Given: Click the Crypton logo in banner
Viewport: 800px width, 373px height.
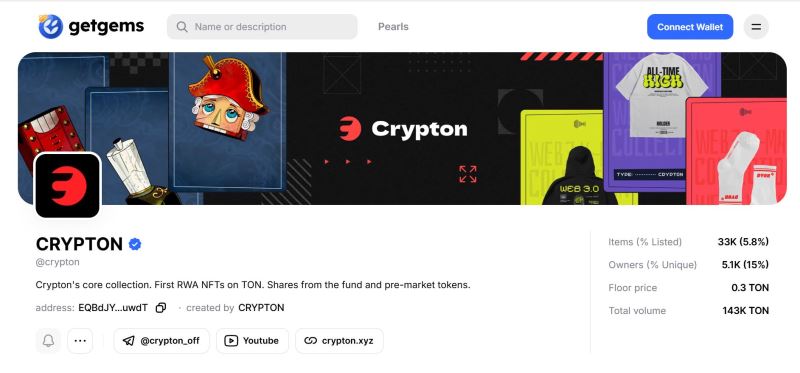Looking at the screenshot, I should tap(403, 129).
